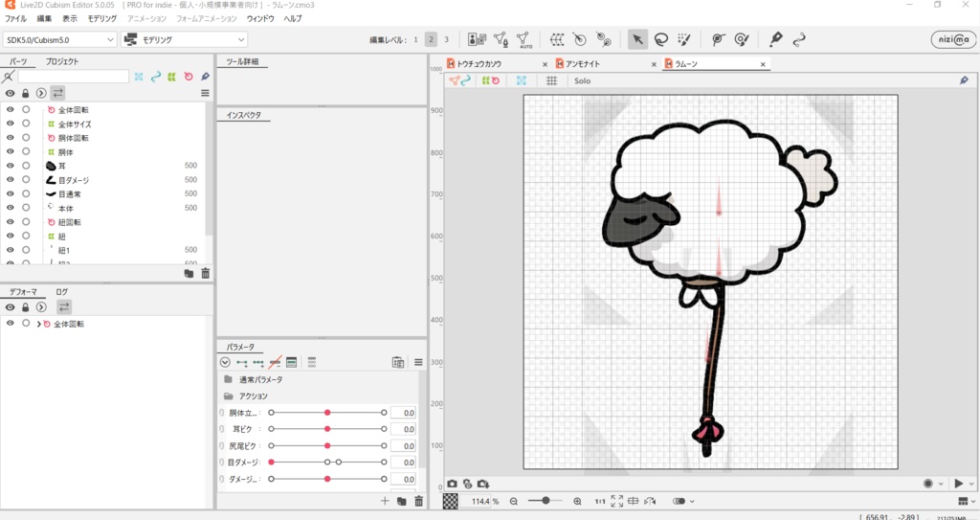This screenshot has height=520, width=980.
Task: Fit the canvas to the view
Action: [617, 501]
